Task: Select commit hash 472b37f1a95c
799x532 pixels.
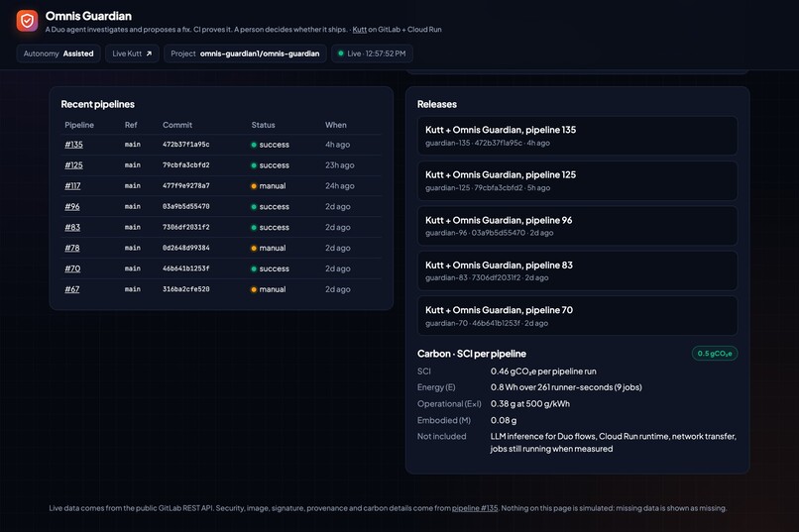Action: point(186,145)
